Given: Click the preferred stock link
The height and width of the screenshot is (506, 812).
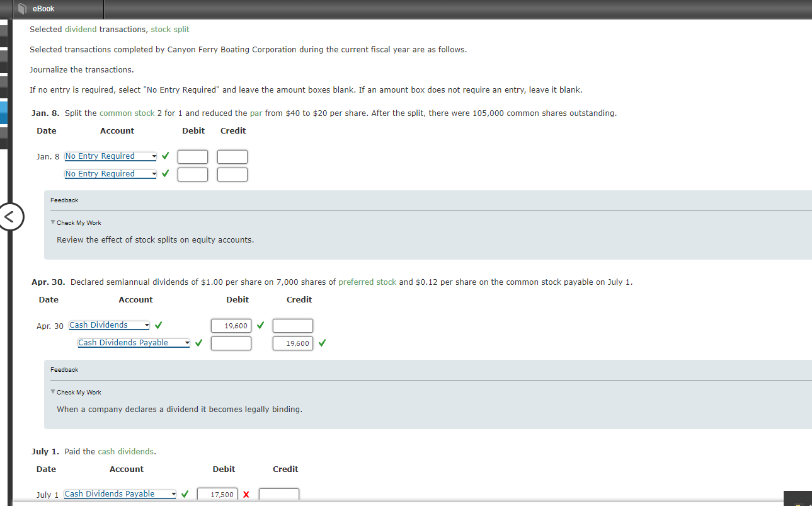Looking at the screenshot, I should (x=367, y=282).
